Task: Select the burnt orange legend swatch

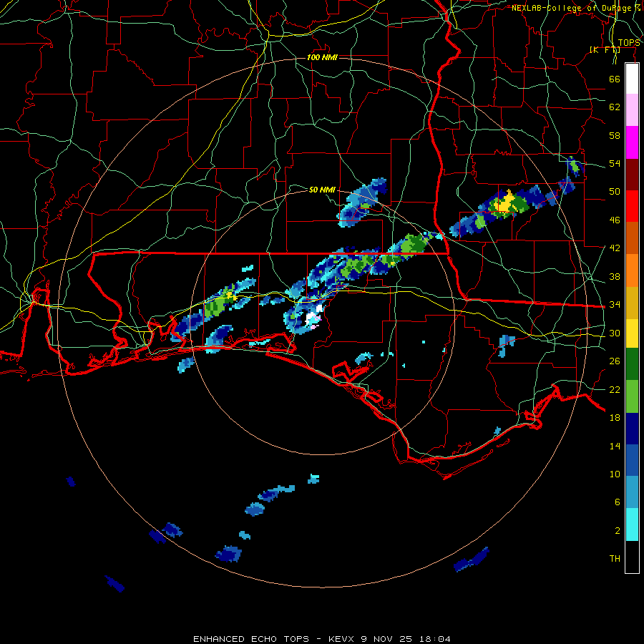Action: click(632, 238)
